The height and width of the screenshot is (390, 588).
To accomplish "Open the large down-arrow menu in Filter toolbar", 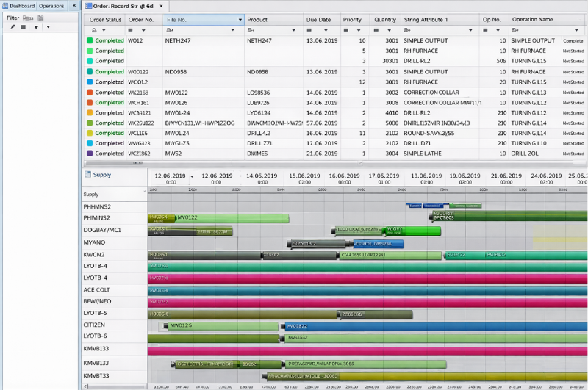I will pos(36,27).
